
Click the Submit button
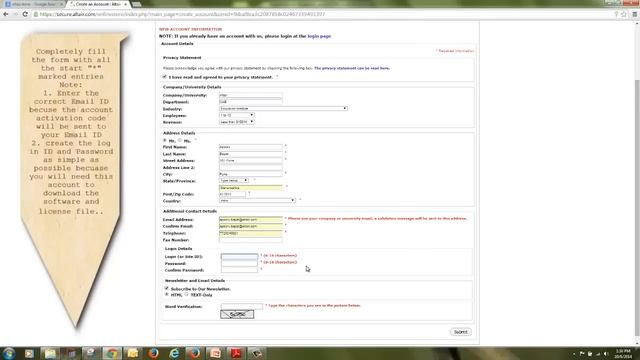pyautogui.click(x=460, y=332)
